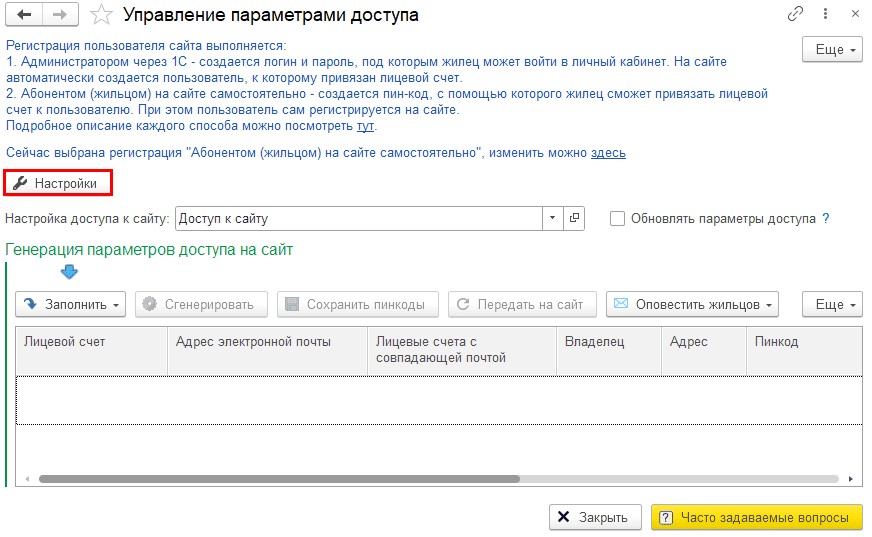
Task: Click the scrollbar left arrow
Action: (x=27, y=479)
